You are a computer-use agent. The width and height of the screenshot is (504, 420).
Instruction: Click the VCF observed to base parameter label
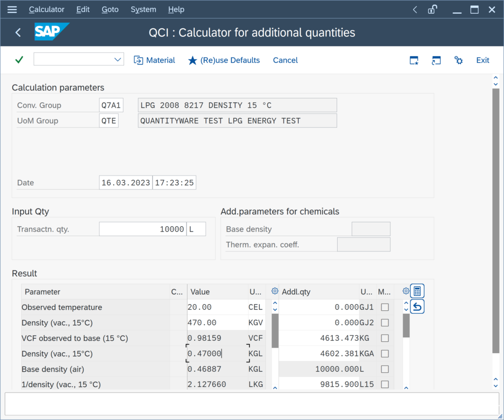pos(75,338)
